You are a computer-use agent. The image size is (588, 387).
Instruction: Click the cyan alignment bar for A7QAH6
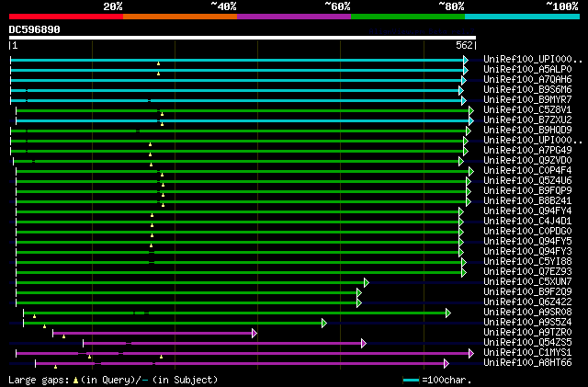click(x=236, y=80)
